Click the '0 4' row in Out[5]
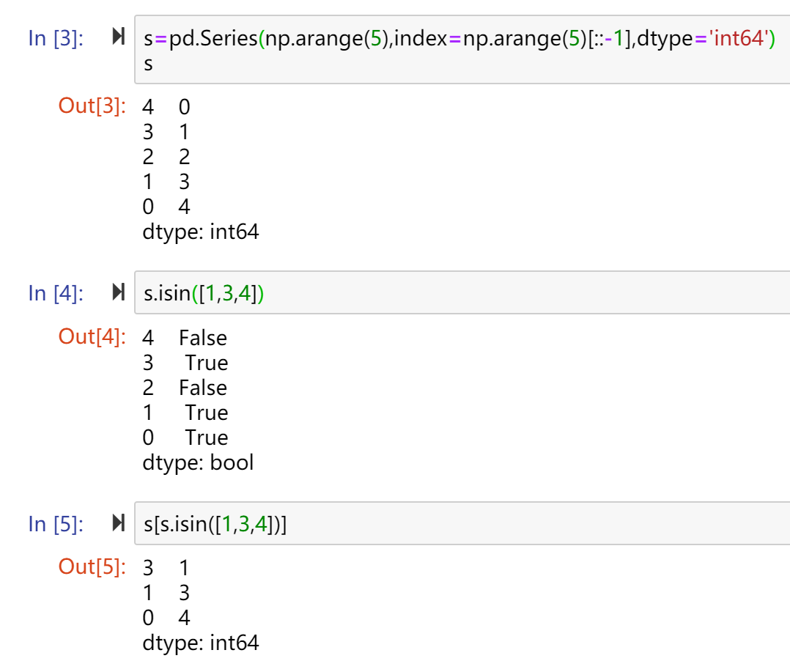 (166, 618)
